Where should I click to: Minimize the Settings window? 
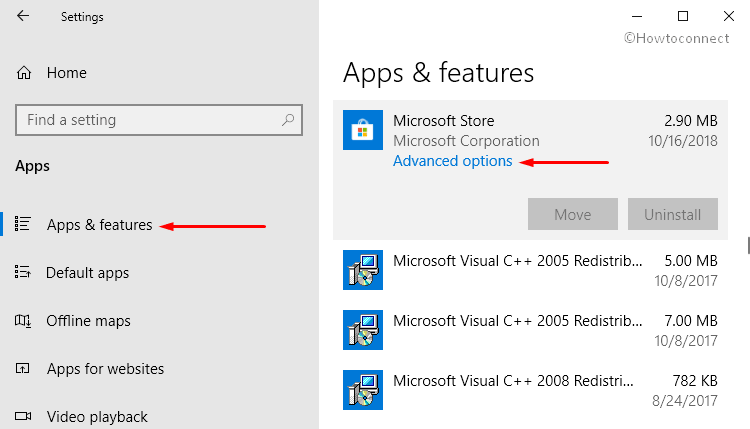click(637, 16)
